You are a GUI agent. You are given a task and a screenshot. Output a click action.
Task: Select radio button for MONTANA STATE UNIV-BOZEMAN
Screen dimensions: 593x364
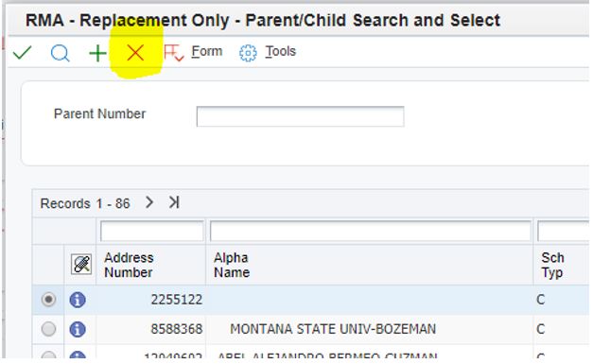[48, 329]
